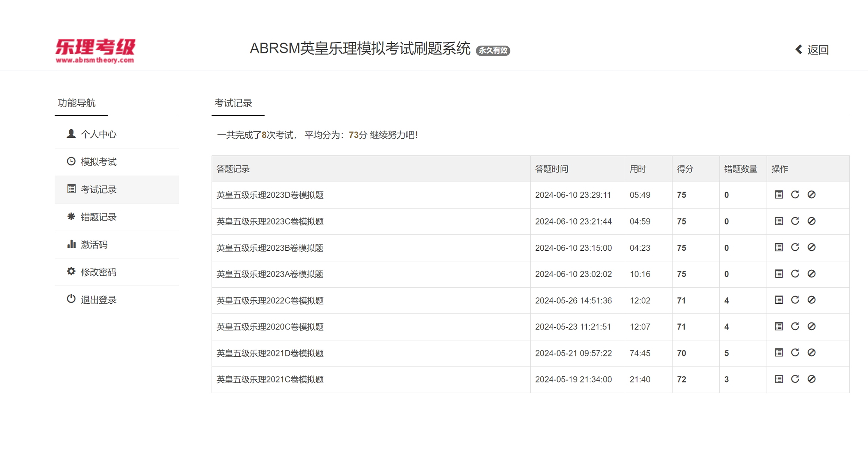View the 2021D卷 record details icon
This screenshot has width=868, height=458.
(x=779, y=353)
